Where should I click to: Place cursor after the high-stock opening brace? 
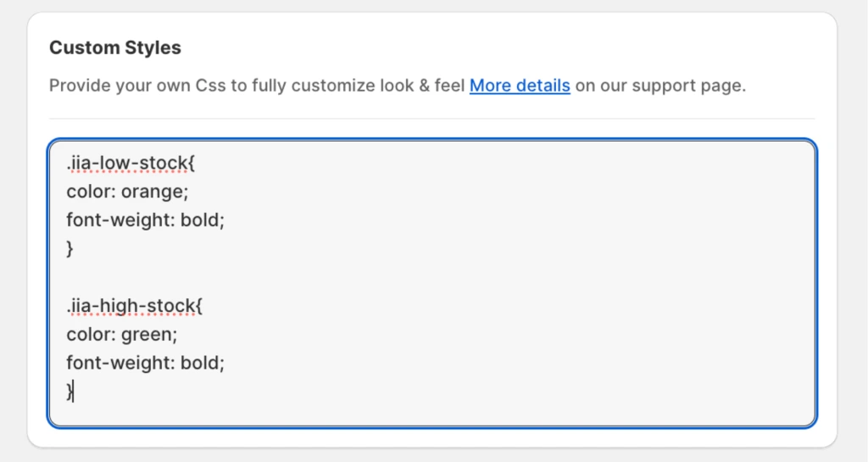coord(203,306)
